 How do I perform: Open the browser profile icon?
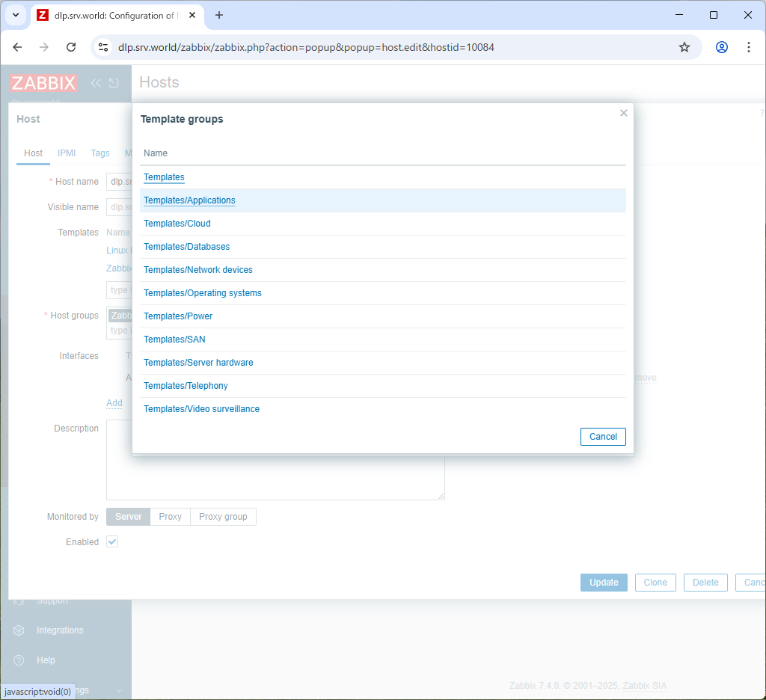(722, 47)
